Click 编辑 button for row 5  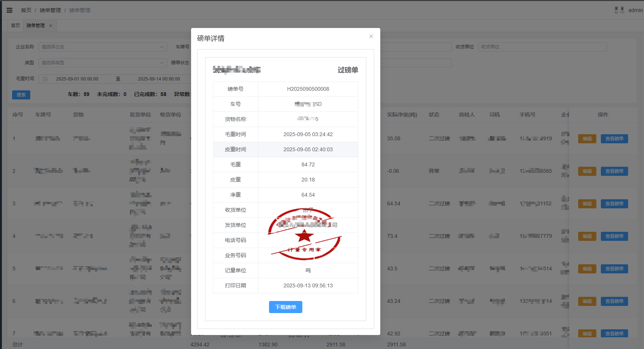(x=587, y=269)
